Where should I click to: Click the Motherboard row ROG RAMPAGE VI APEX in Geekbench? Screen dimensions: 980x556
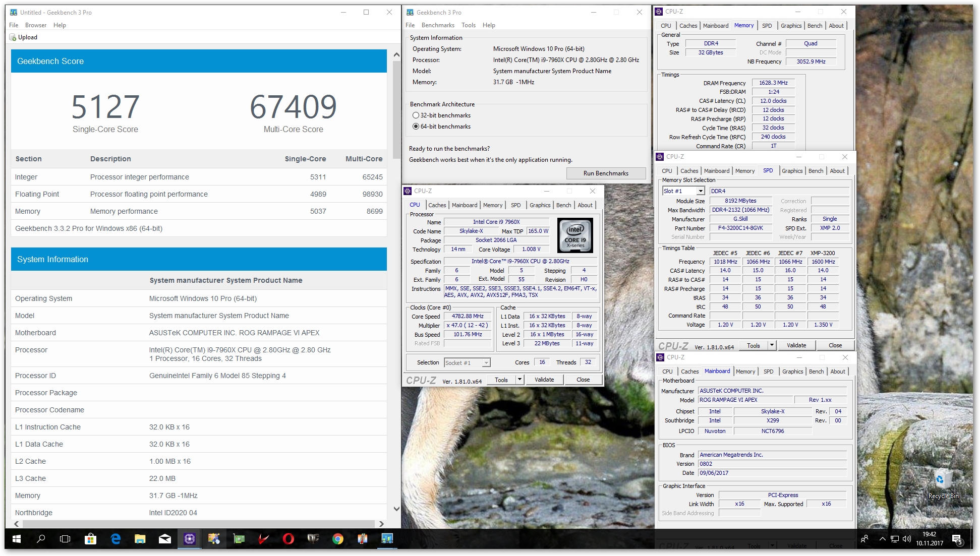[x=199, y=333]
